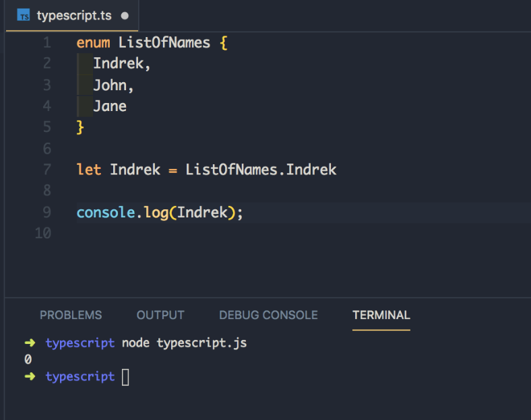Image resolution: width=531 pixels, height=420 pixels.
Task: Click the 'console' identifier on line 9
Action: 106,213
